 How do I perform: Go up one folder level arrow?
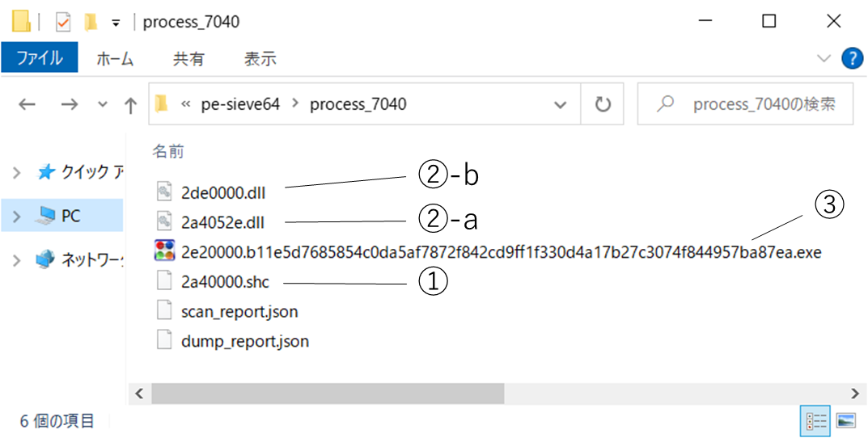click(130, 104)
